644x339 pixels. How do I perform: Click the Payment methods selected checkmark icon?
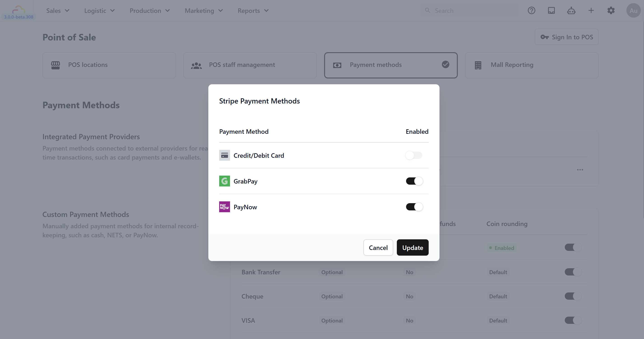point(445,65)
